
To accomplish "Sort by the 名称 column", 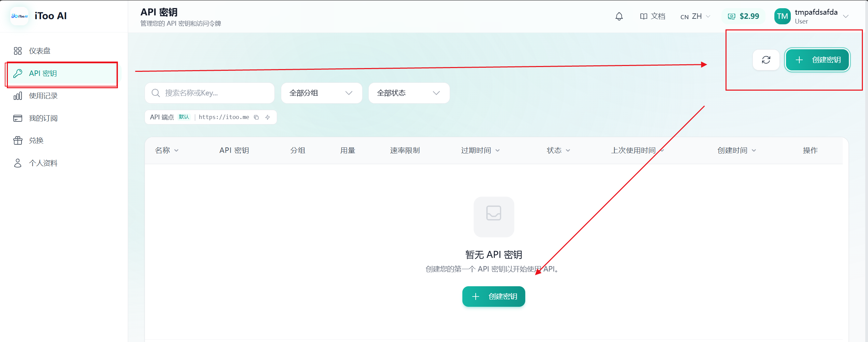I will tap(167, 150).
